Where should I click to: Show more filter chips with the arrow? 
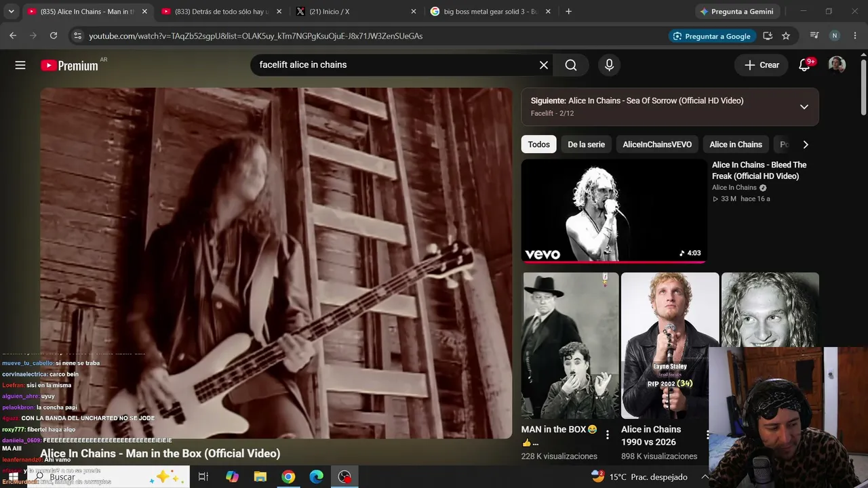coord(806,144)
